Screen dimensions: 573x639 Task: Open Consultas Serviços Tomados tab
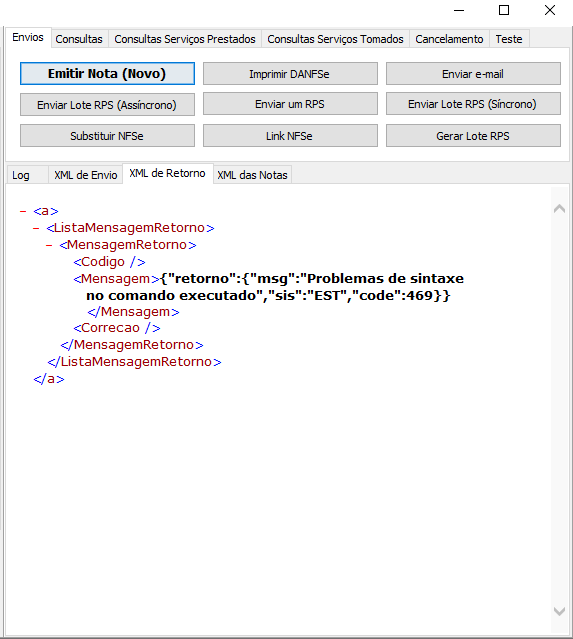pos(335,39)
